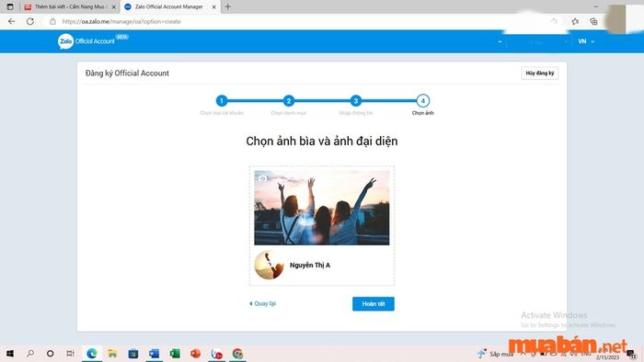Viewport: 644px width, 362px height.
Task: Click the Quay lại link
Action: [262, 303]
